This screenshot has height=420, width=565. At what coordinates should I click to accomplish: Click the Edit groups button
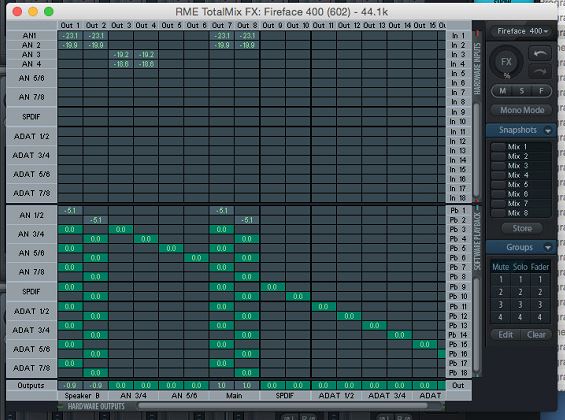(506, 335)
